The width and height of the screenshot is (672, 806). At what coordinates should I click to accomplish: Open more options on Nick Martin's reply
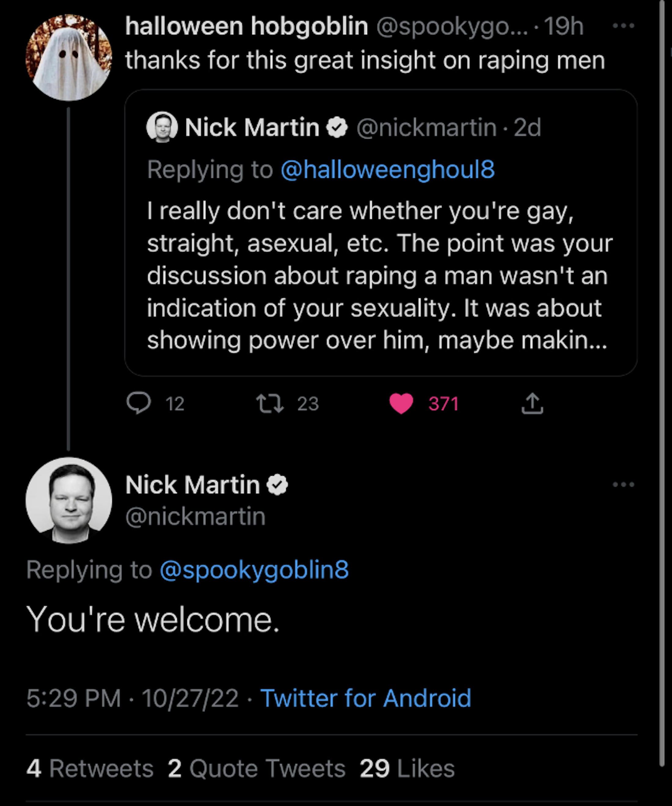(x=623, y=485)
